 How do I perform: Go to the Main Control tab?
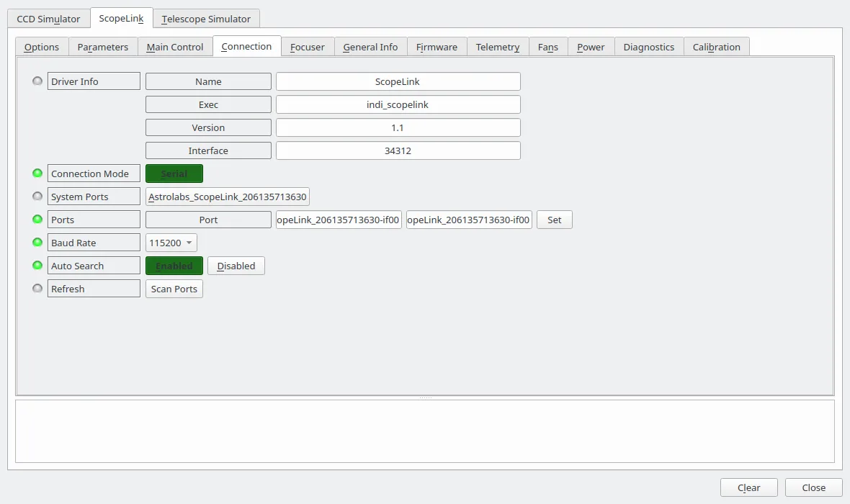pyautogui.click(x=175, y=47)
